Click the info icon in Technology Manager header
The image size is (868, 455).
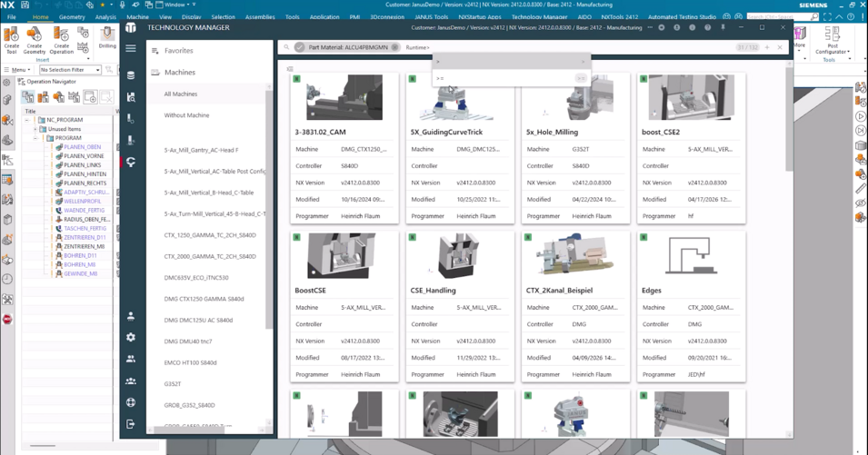[692, 27]
